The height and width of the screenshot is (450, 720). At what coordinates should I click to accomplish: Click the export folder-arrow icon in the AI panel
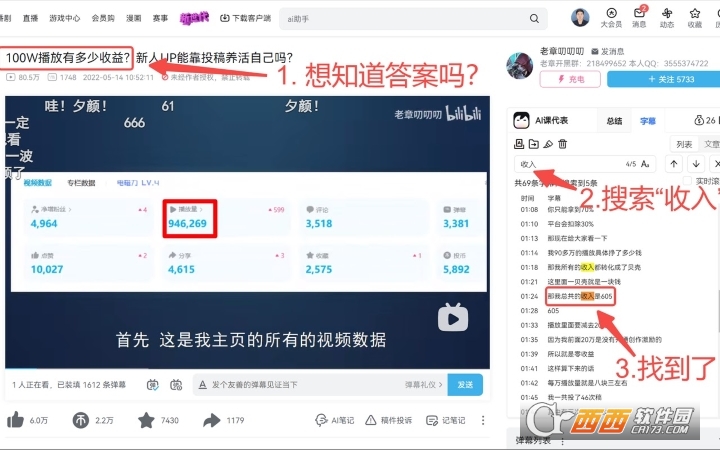[534, 144]
